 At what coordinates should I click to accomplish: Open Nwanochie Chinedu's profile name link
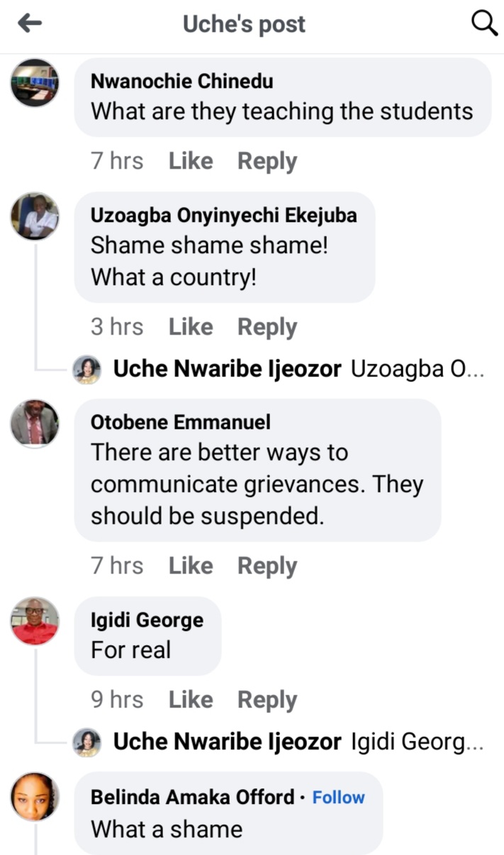(182, 82)
